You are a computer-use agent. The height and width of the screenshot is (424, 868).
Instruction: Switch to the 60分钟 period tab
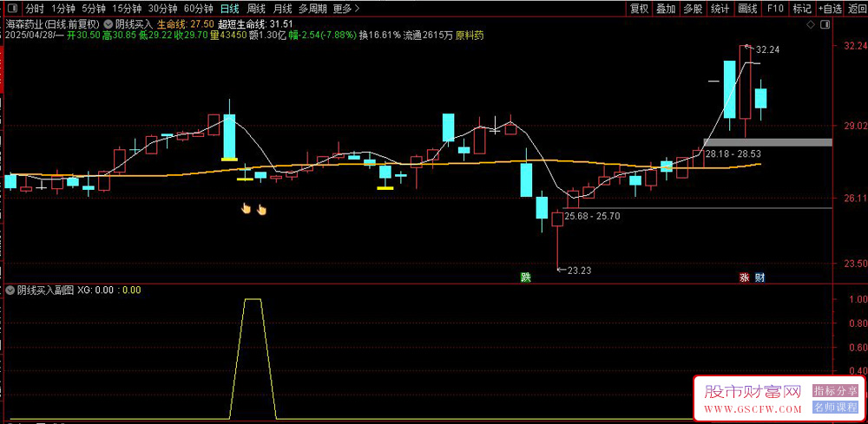(x=198, y=9)
